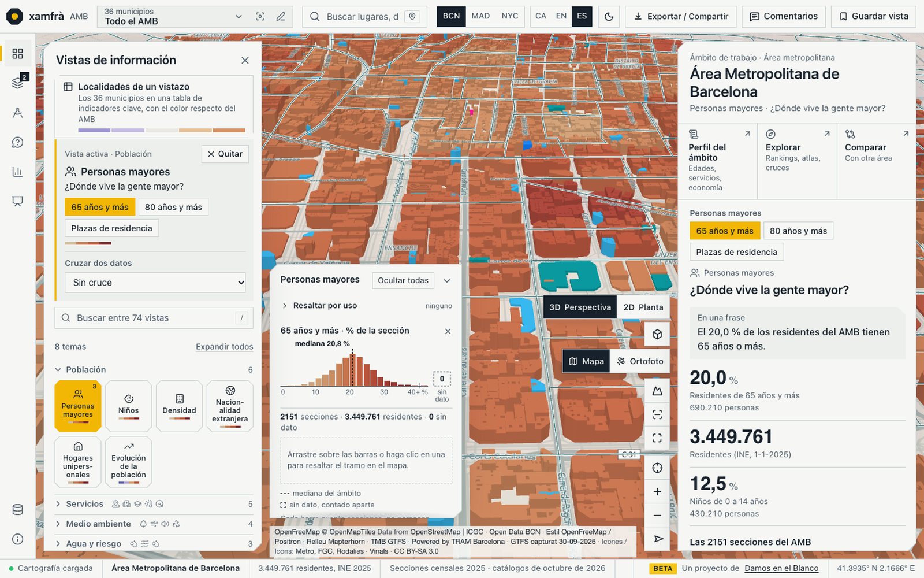Image resolution: width=924 pixels, height=578 pixels.
Task: Zoom out with the minus map button
Action: point(657,515)
